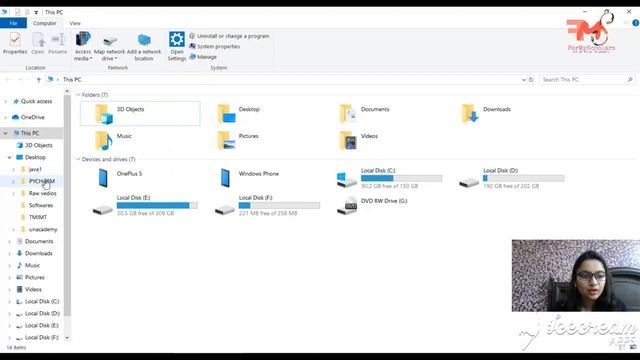Select the OnePlus 5 device icon
Image resolution: width=640 pixels, height=360 pixels.
(x=103, y=178)
